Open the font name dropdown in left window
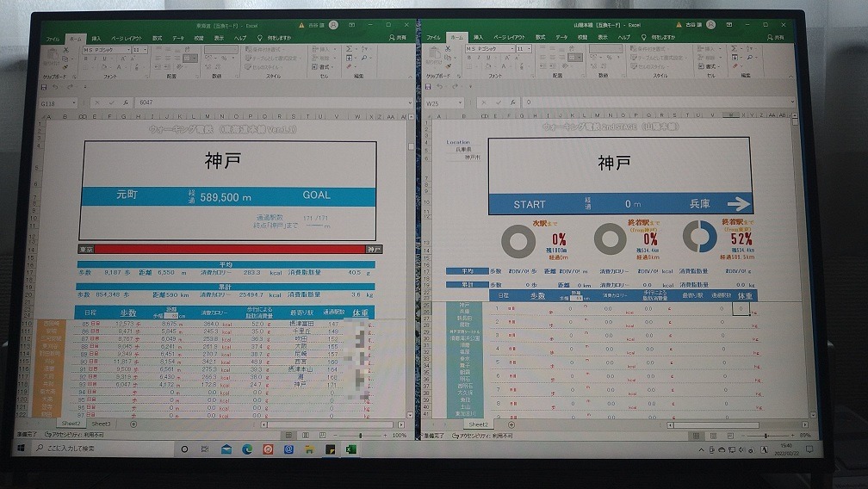The width and height of the screenshot is (868, 489). (x=128, y=50)
